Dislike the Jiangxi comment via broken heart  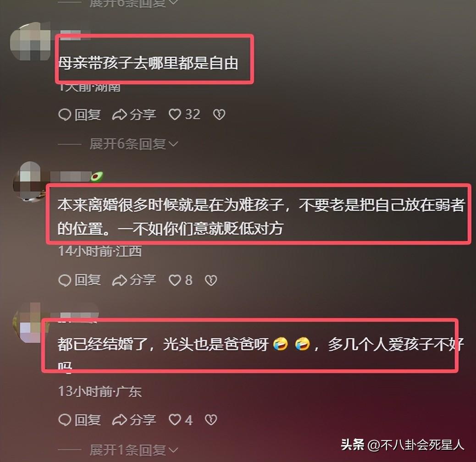(x=211, y=280)
